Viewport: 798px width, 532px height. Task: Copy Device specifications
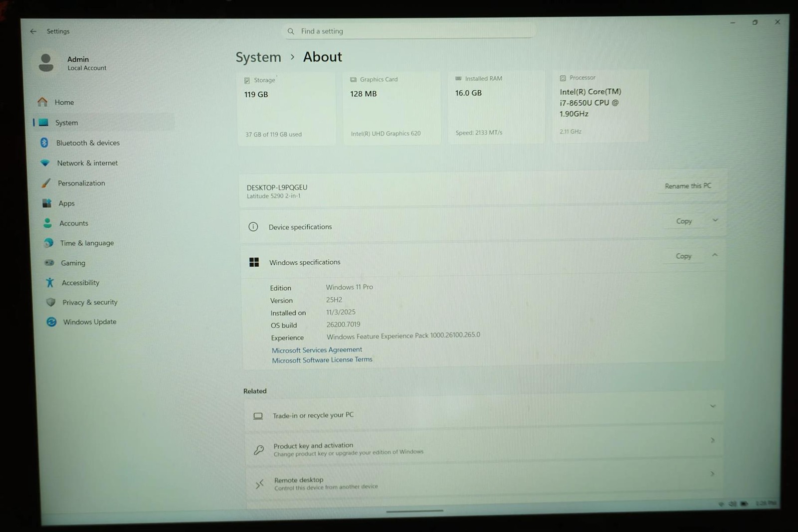click(x=684, y=221)
